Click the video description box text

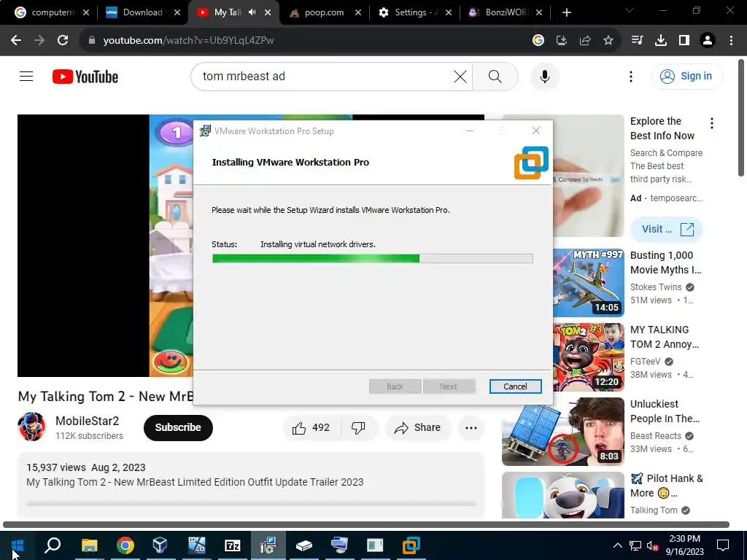click(195, 482)
